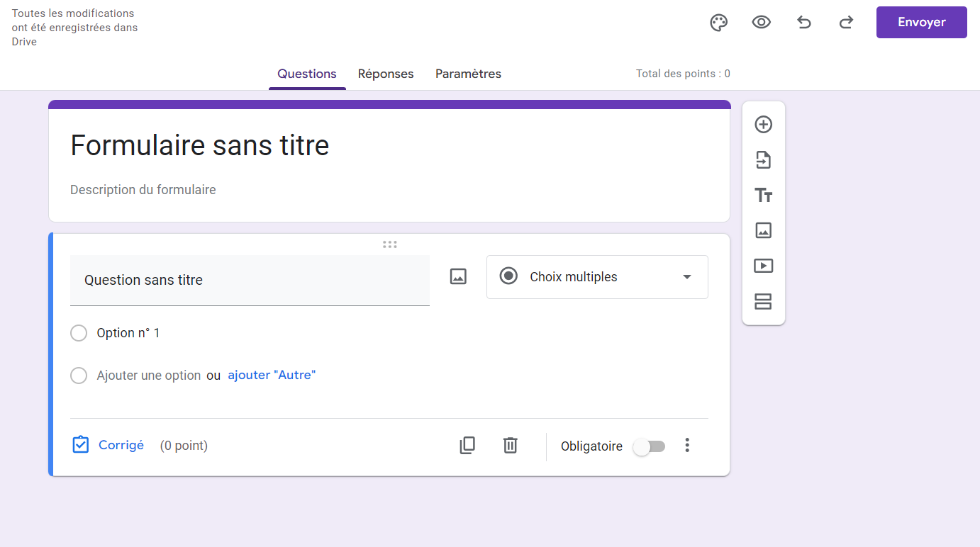Viewport: 980px width, 547px height.
Task: Open more options for the question
Action: click(x=686, y=445)
